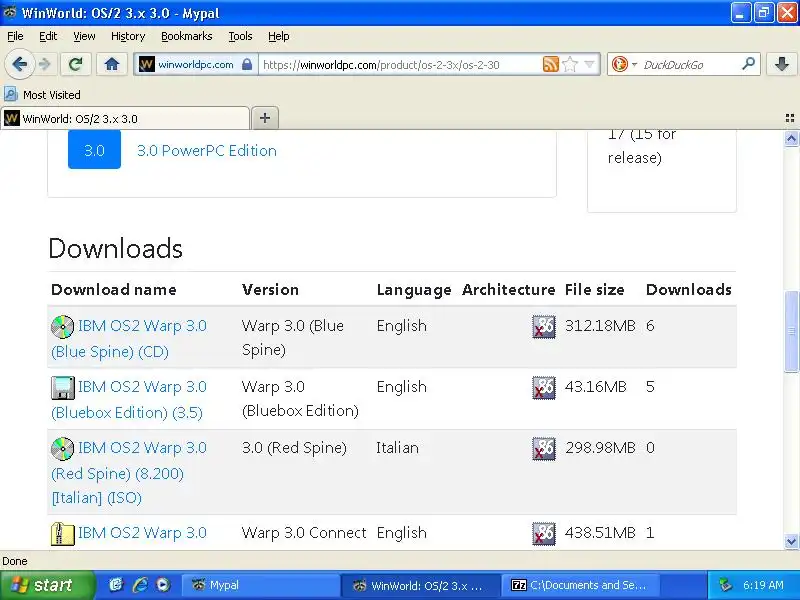Image resolution: width=800 pixels, height=600 pixels.
Task: Open the URL history dropdown arrow
Action: pos(590,64)
